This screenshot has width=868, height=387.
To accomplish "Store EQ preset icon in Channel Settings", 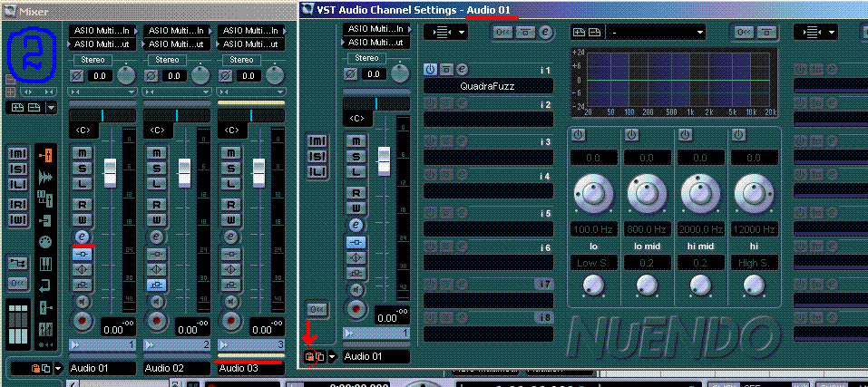I will click(580, 32).
